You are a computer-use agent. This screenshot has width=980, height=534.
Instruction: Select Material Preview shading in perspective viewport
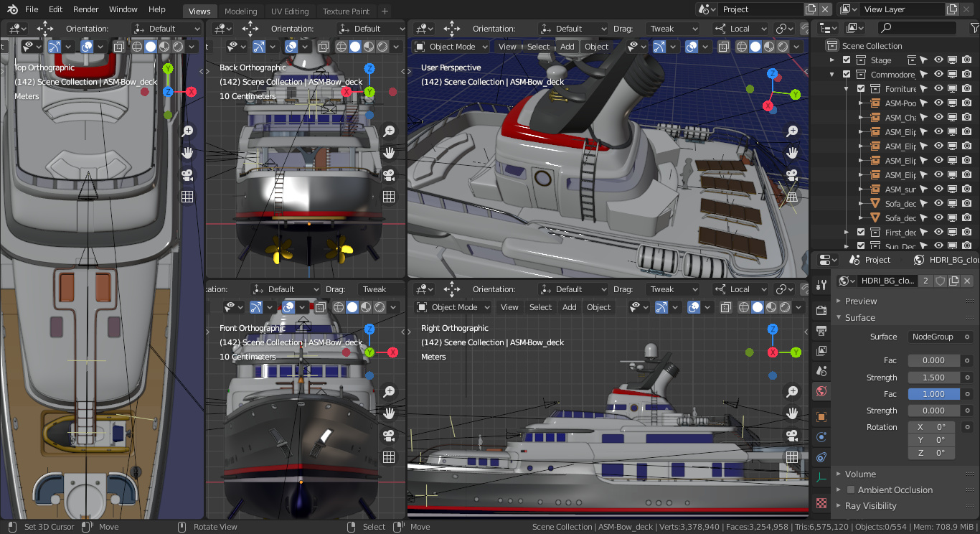tap(769, 46)
